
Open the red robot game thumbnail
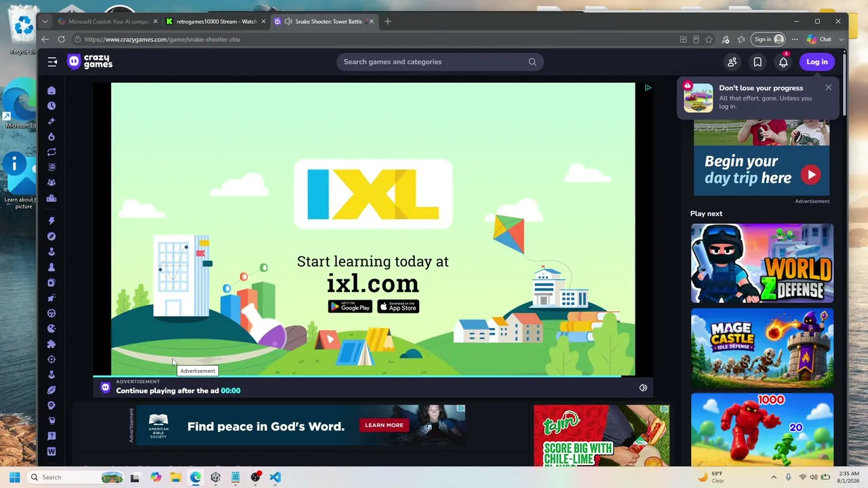[x=762, y=430]
